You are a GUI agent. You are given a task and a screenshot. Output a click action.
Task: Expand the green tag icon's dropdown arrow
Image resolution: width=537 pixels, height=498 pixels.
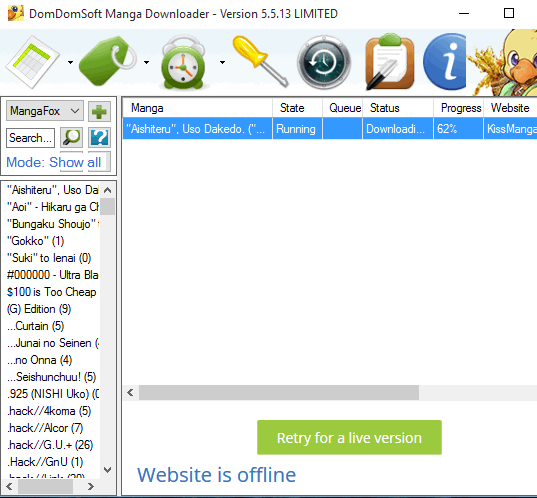[147, 62]
